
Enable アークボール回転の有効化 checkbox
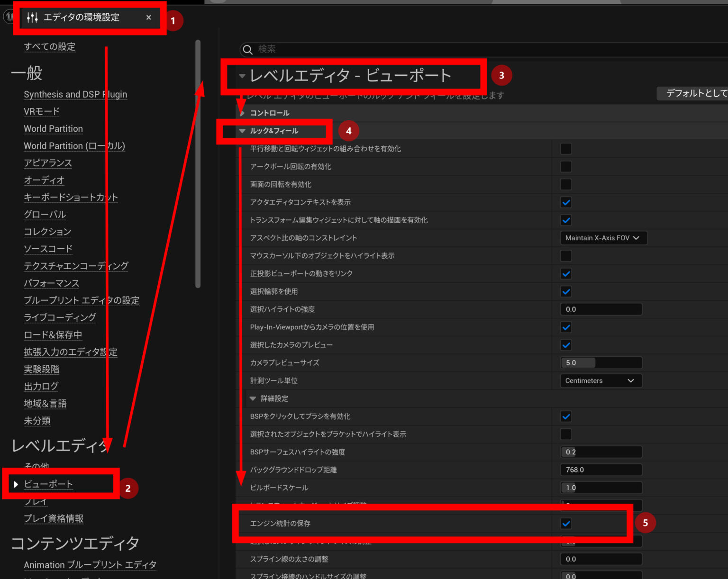pyautogui.click(x=566, y=166)
